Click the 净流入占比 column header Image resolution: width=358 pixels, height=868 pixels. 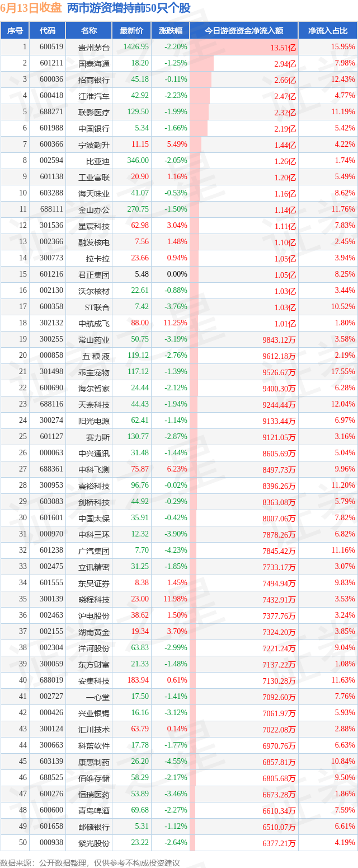[x=328, y=31]
